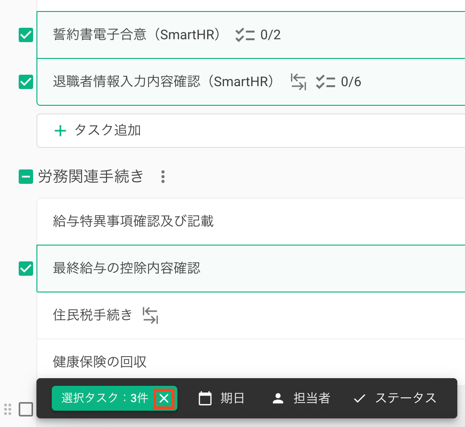Click the checklist icon next to 0/6
This screenshot has width=465, height=427.
coord(326,82)
